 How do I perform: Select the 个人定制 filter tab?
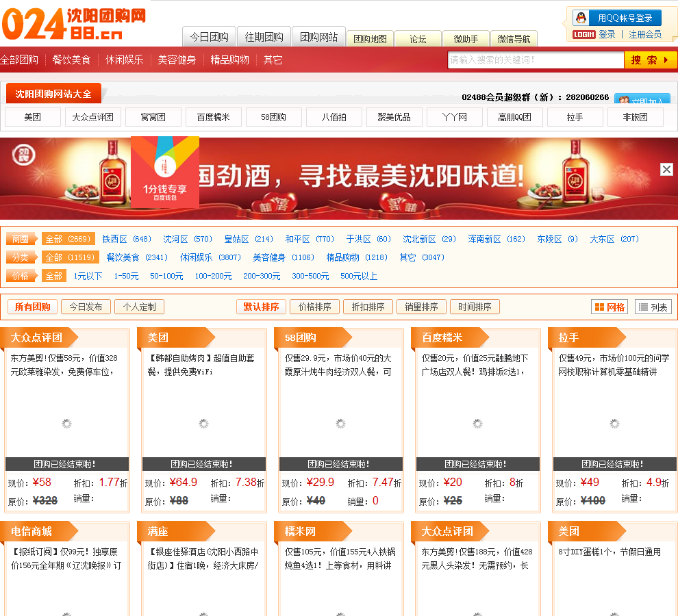[139, 307]
